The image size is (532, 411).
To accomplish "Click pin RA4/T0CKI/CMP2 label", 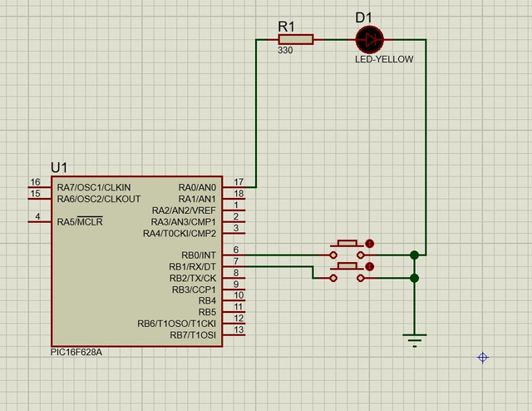I will (x=180, y=234).
